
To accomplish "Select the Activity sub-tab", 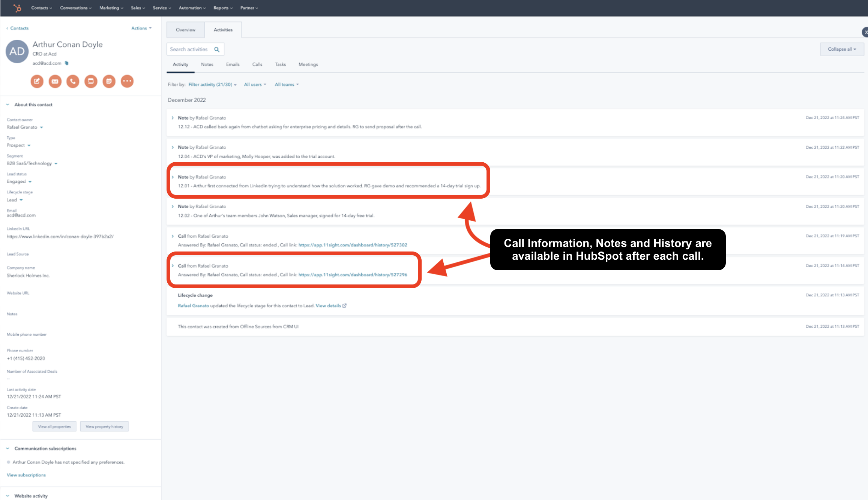I will coord(180,64).
